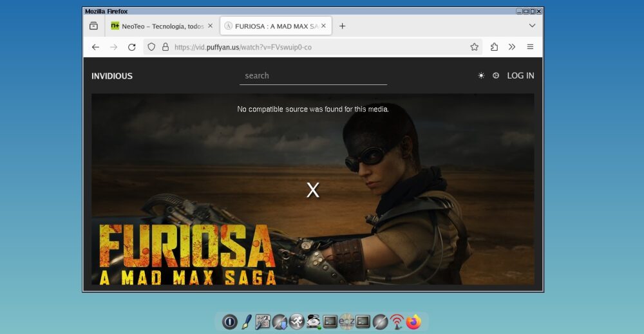Open Invidious preferences gear icon
Image resolution: width=644 pixels, height=334 pixels.
496,75
